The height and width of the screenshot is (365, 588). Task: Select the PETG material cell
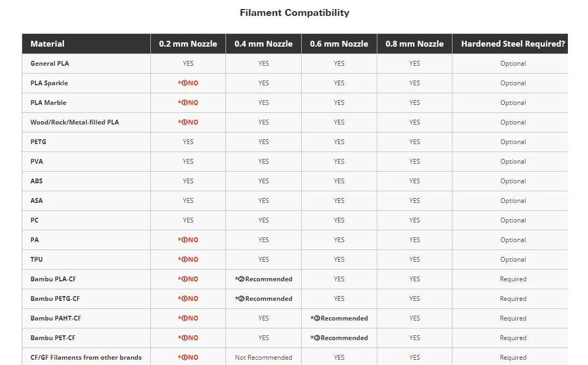[x=38, y=142]
